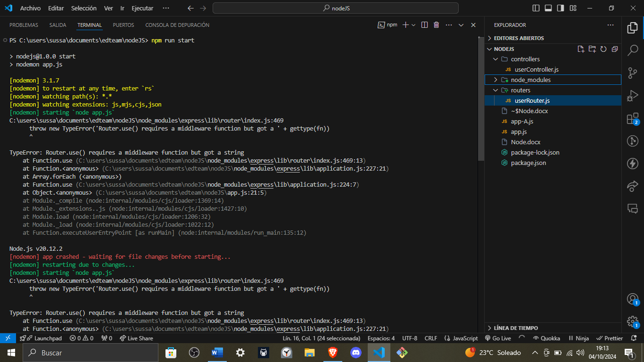Open terminal panel more actions ellipsis

click(x=448, y=25)
